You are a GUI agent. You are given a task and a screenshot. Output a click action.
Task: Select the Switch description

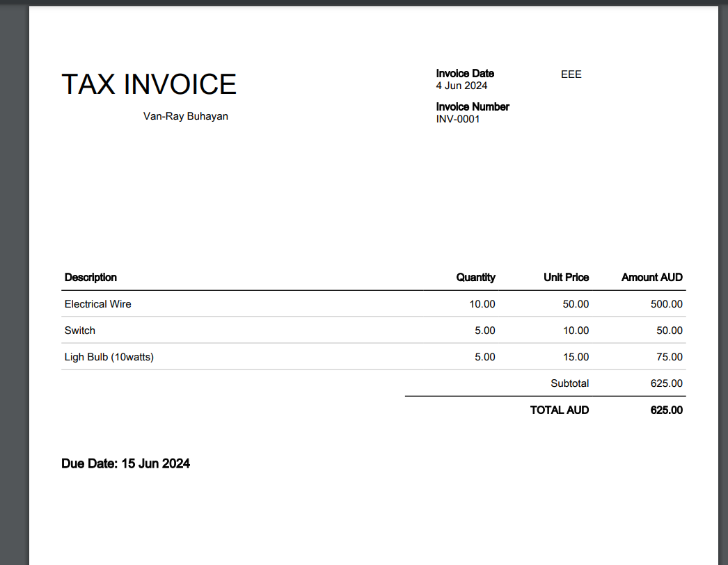click(80, 331)
